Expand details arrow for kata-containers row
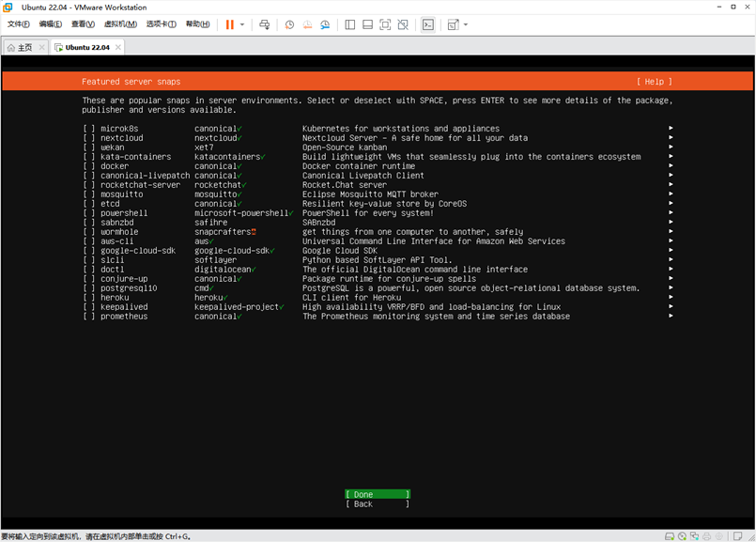This screenshot has width=756, height=542. click(x=671, y=156)
